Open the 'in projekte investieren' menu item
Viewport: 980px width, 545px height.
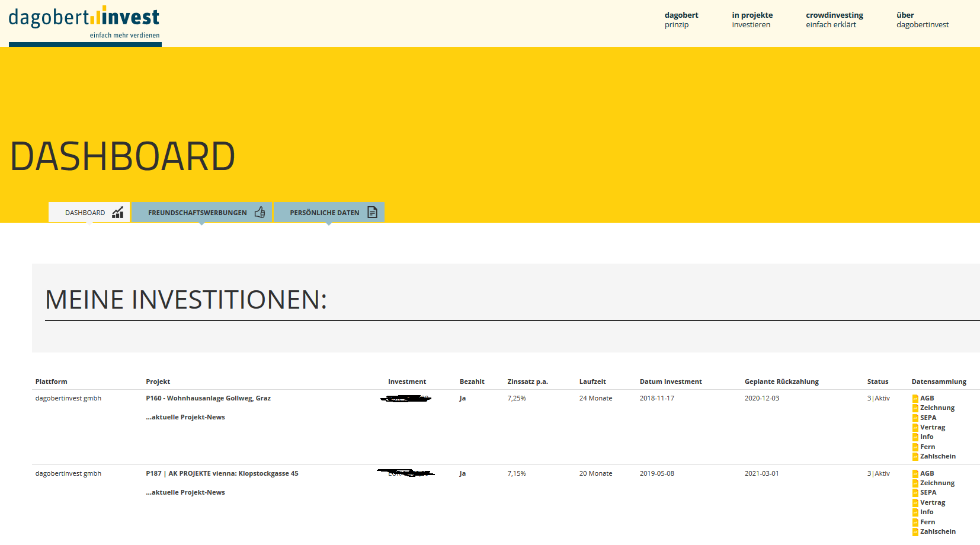click(752, 20)
